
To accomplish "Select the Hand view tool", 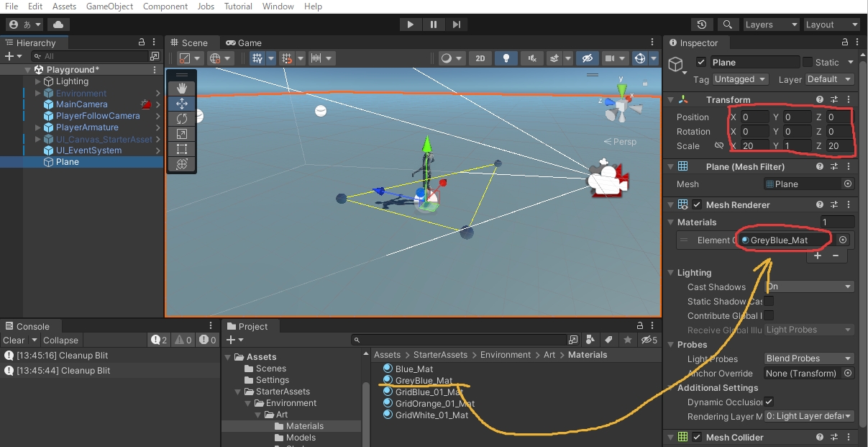I will pyautogui.click(x=182, y=89).
